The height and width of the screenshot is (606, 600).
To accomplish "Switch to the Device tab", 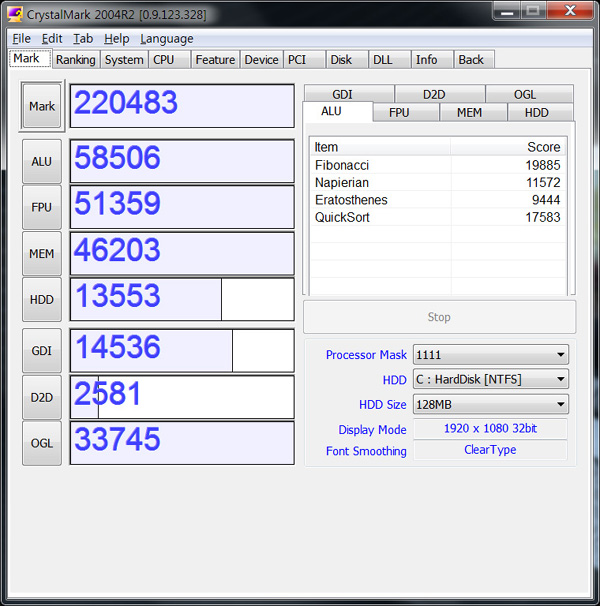I will click(x=261, y=60).
